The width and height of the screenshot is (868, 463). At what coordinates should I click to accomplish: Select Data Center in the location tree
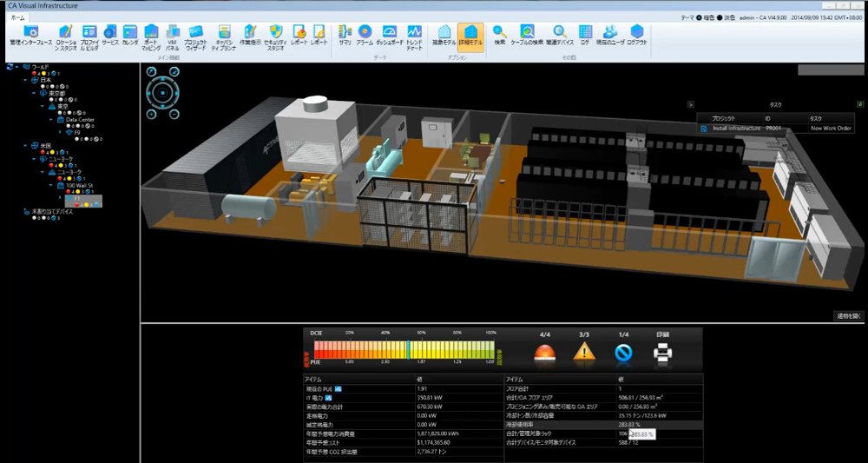(x=80, y=120)
